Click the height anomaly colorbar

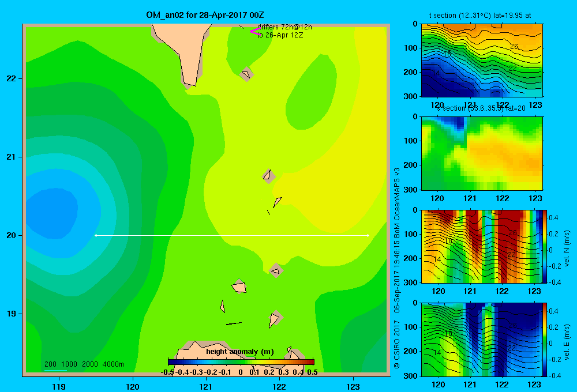[x=241, y=362]
